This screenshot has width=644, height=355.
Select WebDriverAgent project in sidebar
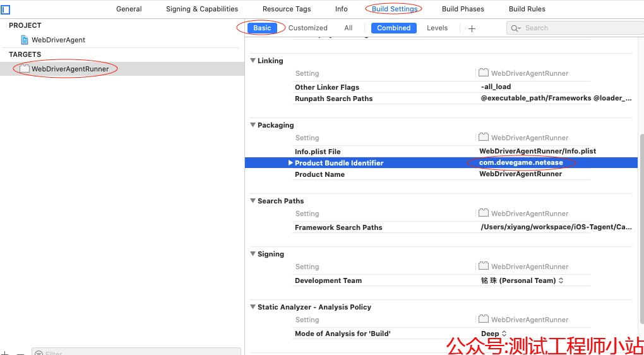coord(58,40)
